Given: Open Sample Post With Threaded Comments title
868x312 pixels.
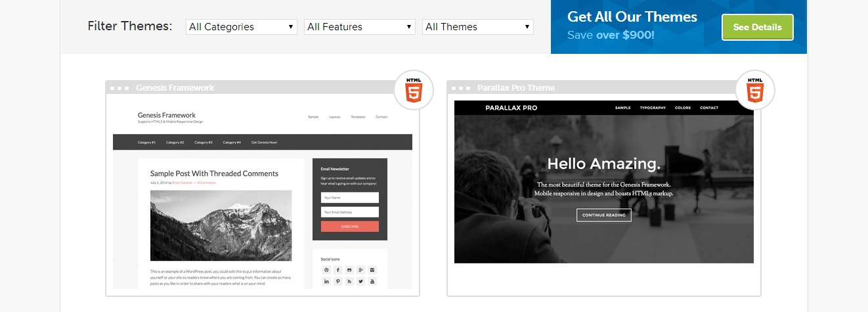Looking at the screenshot, I should point(214,173).
